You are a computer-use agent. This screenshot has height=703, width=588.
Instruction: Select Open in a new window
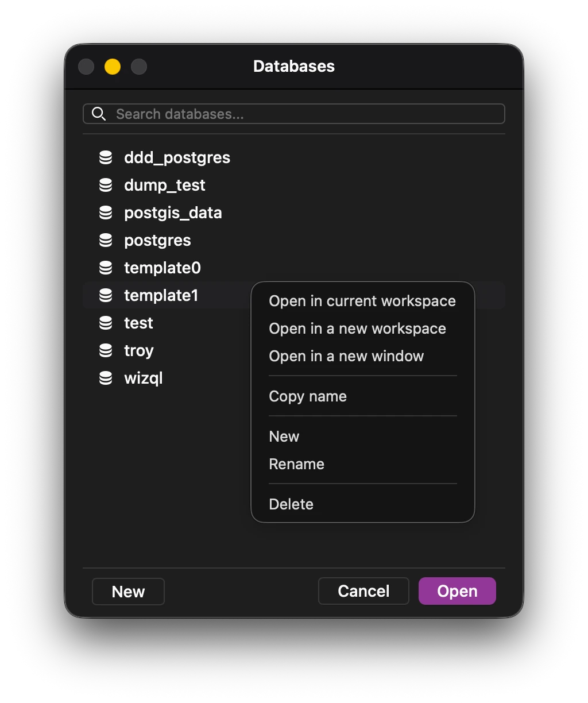(x=346, y=356)
